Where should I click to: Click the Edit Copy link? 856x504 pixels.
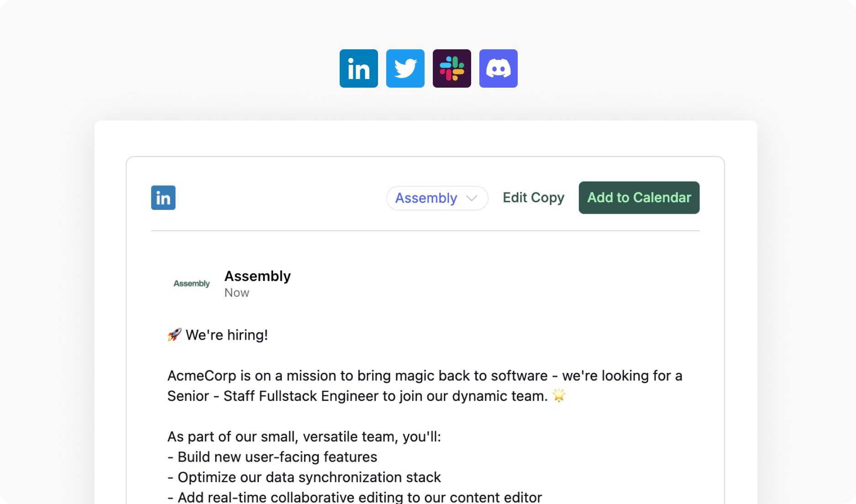pyautogui.click(x=533, y=198)
